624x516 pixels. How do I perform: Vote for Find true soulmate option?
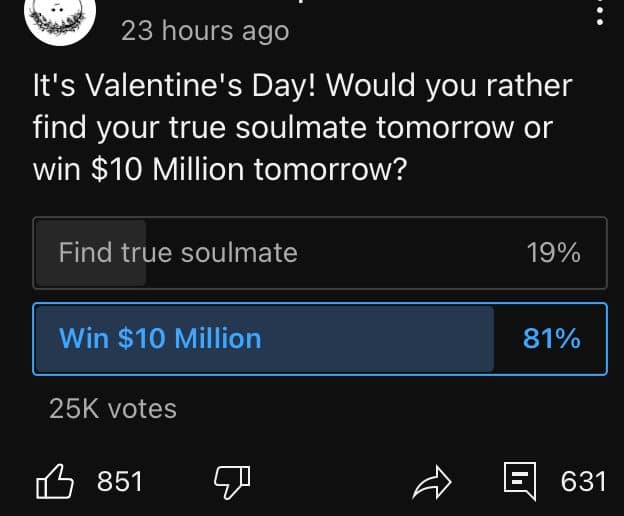pos(320,252)
